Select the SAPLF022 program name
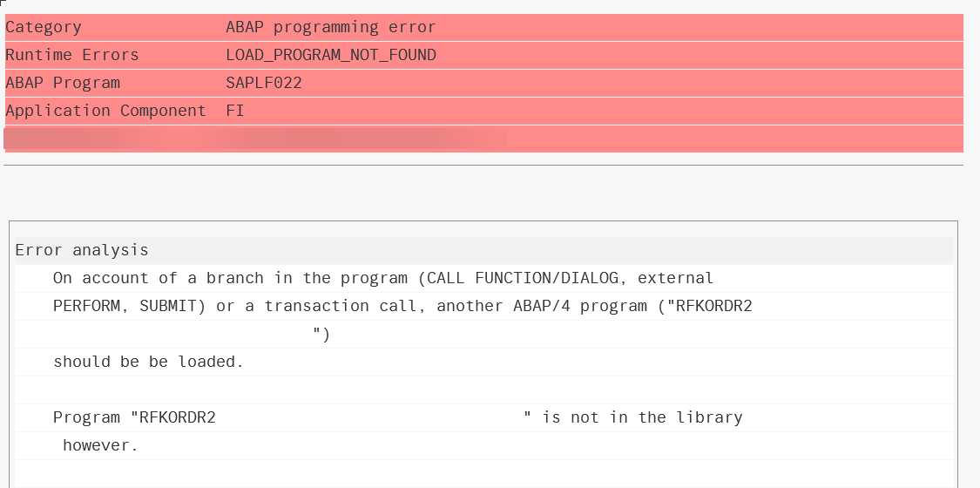980x488 pixels. [264, 83]
